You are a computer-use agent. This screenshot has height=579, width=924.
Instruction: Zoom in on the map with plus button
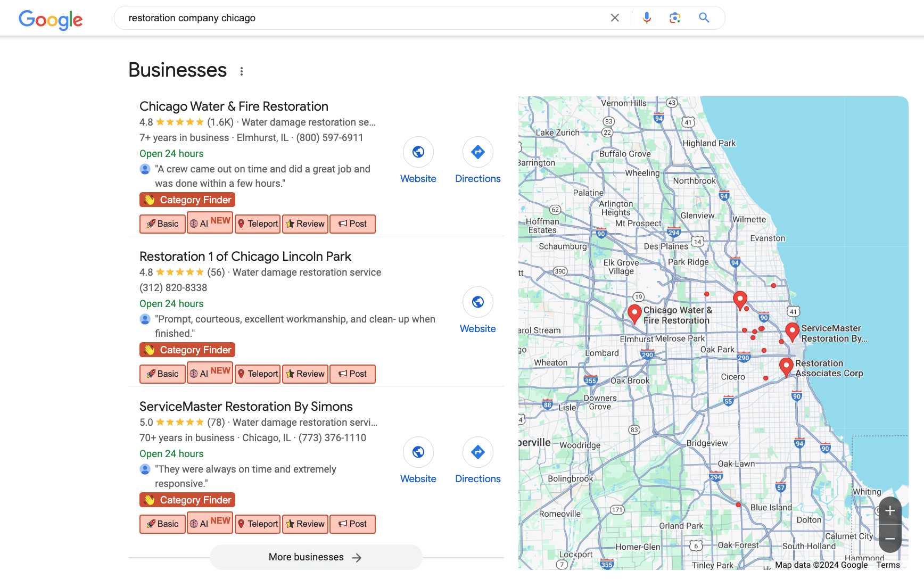click(x=890, y=511)
